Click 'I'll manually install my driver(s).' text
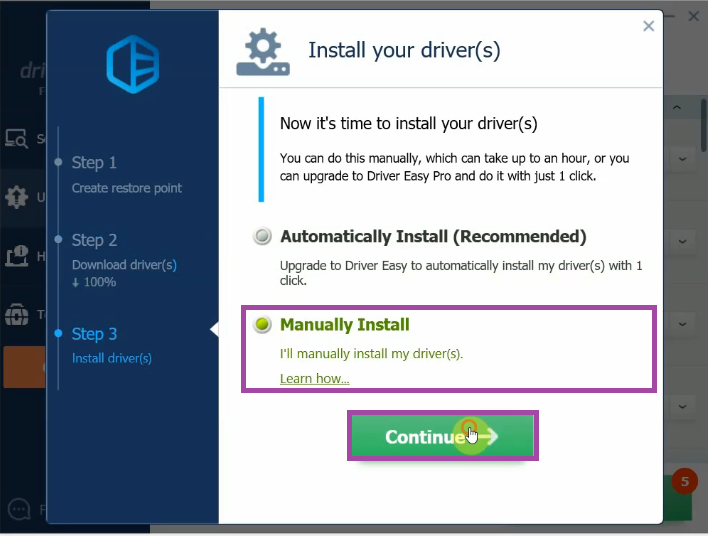 371,354
